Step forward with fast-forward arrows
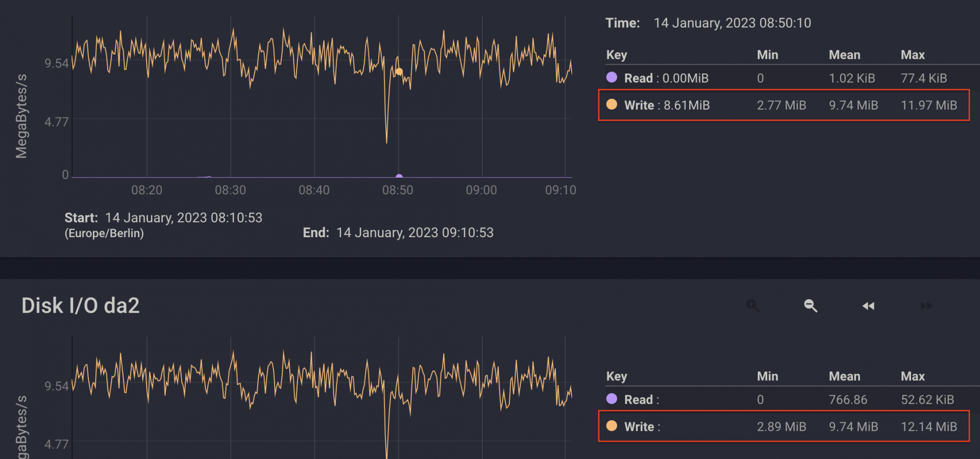 point(926,306)
